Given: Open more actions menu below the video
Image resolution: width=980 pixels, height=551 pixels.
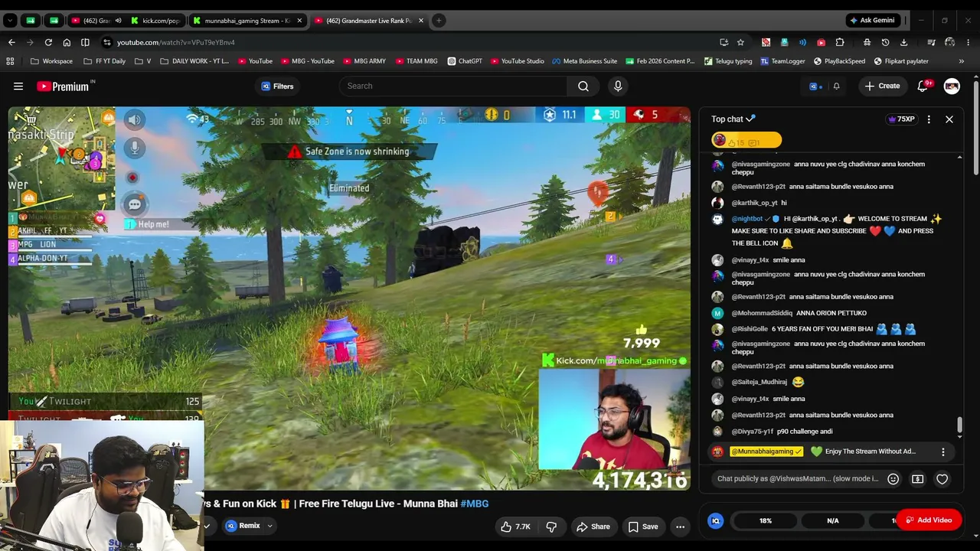Looking at the screenshot, I should pos(680,527).
